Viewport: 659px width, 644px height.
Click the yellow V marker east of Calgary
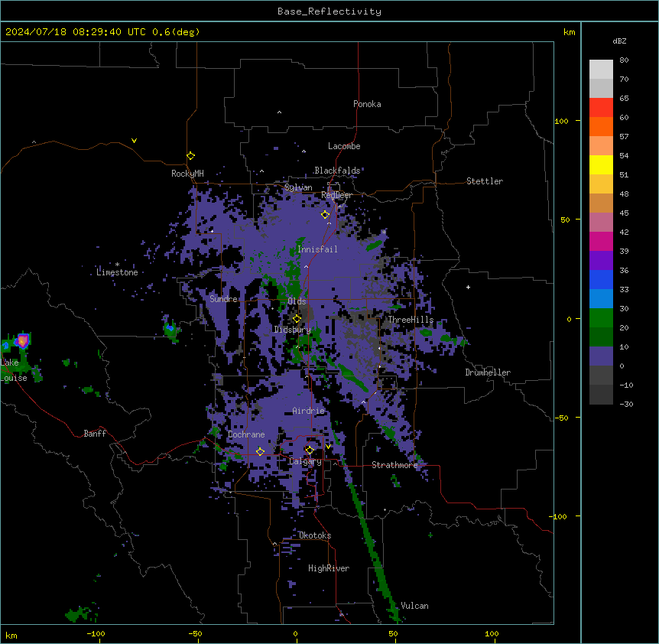pos(328,447)
